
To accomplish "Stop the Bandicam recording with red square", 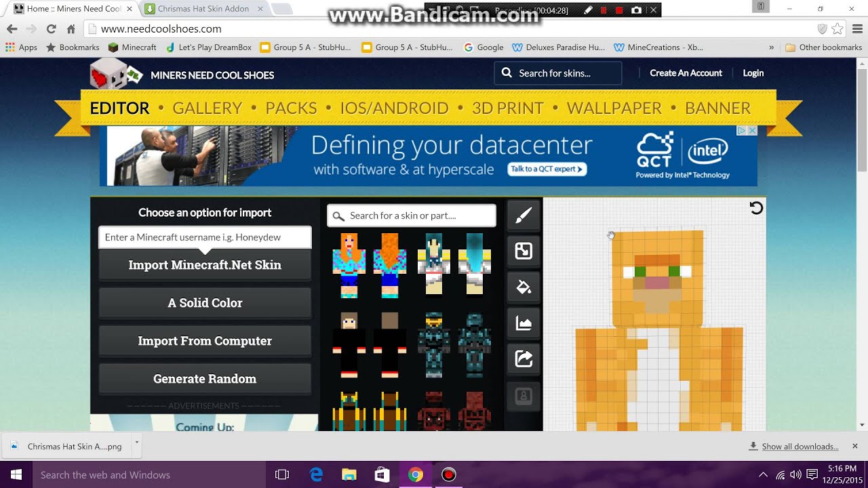I will coord(618,10).
